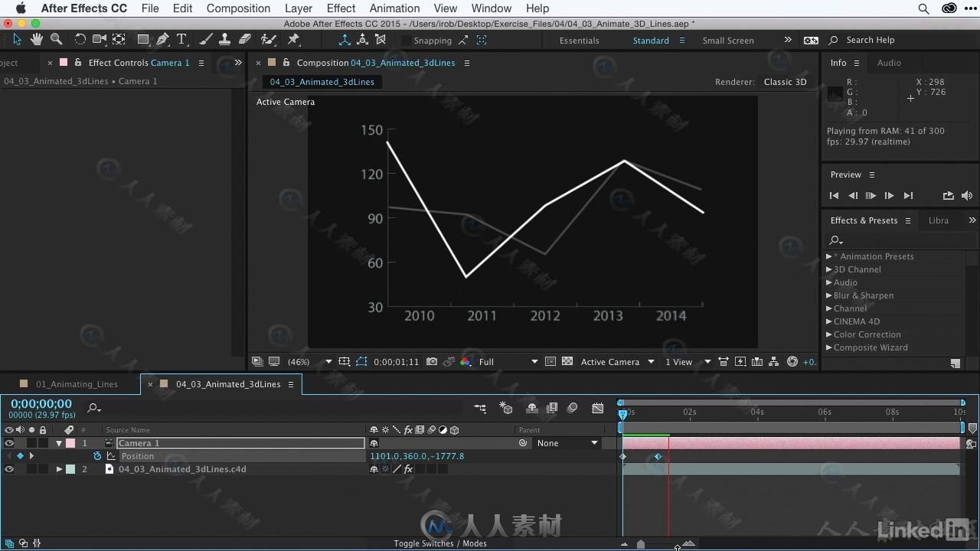The image size is (980, 551).
Task: Select the Eraser tool
Action: click(x=245, y=39)
